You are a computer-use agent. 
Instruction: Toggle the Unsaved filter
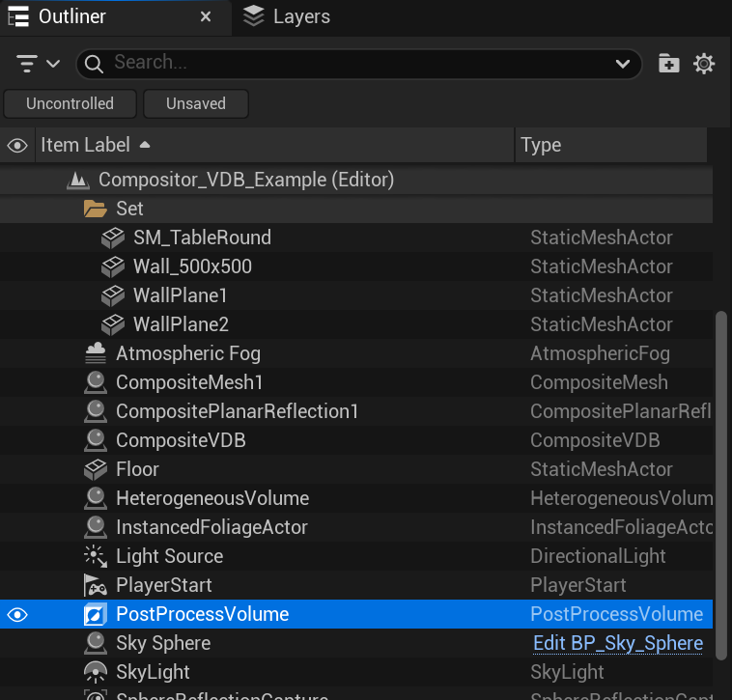196,103
